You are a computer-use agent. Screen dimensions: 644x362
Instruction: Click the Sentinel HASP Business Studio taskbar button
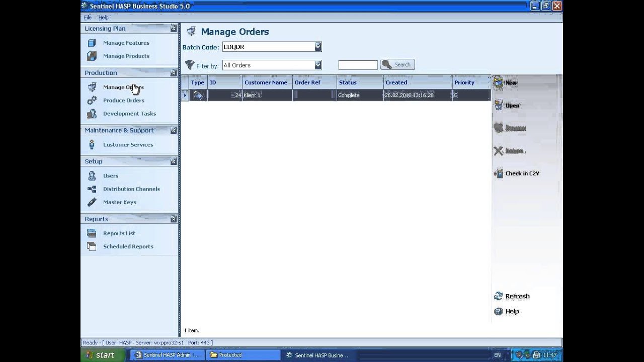[320, 355]
